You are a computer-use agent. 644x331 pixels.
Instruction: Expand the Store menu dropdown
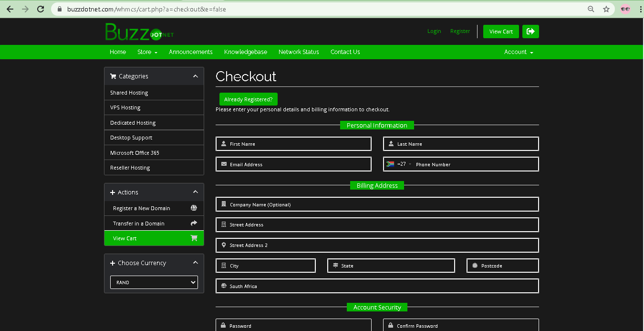pyautogui.click(x=147, y=52)
